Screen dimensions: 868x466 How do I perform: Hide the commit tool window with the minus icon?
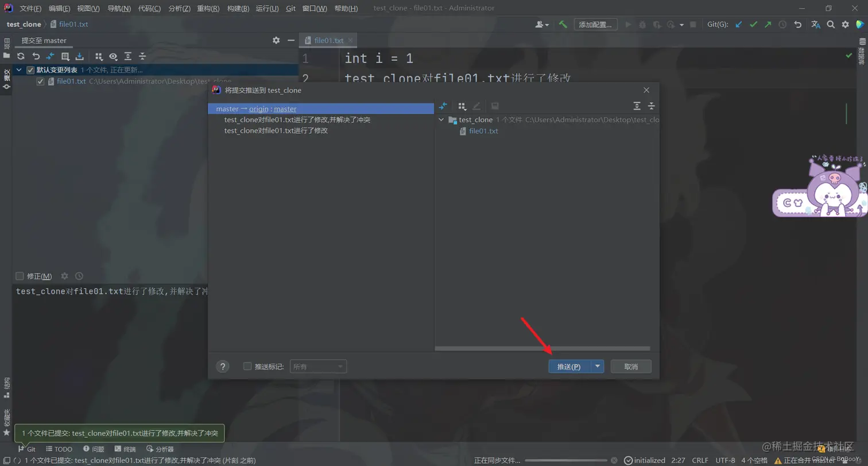291,40
